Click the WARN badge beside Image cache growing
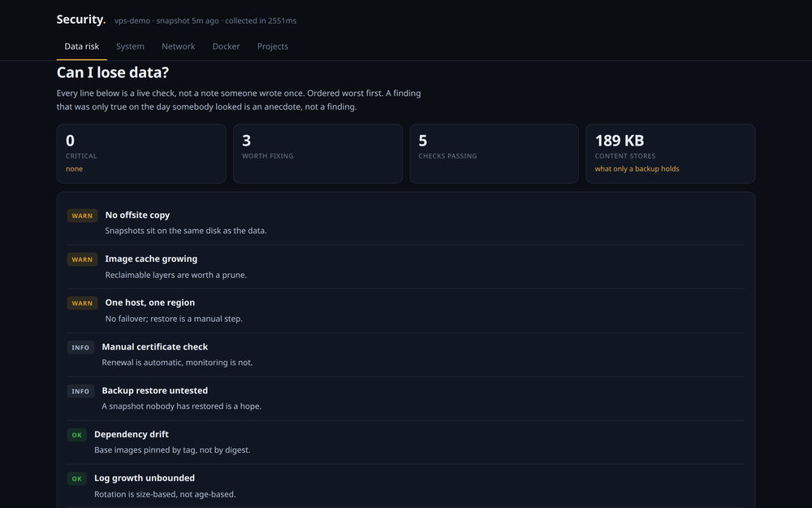 82,260
